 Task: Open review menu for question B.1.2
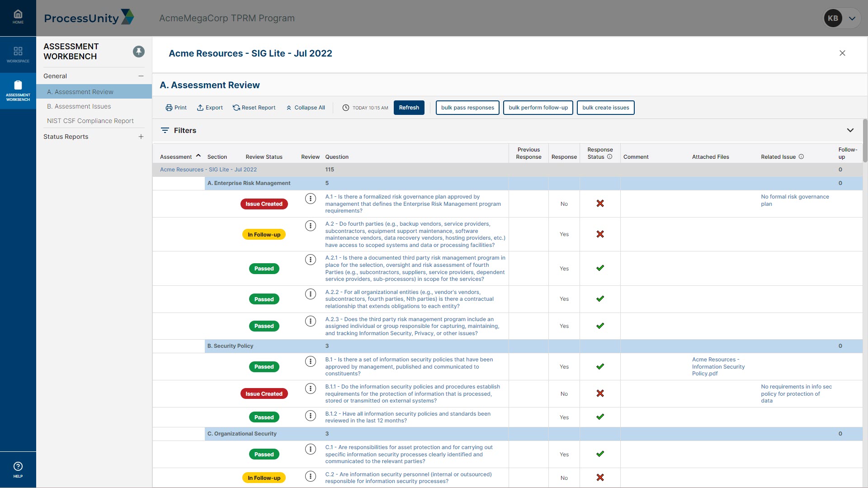click(x=311, y=416)
